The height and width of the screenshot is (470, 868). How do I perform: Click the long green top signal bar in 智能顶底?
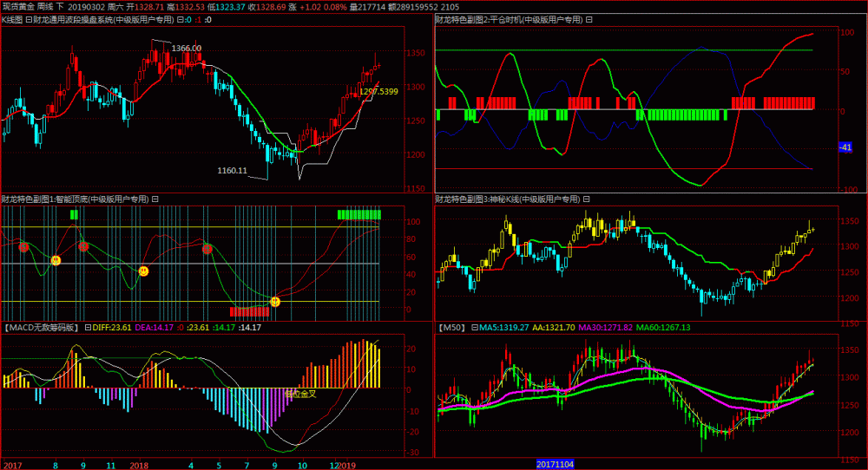[359, 214]
